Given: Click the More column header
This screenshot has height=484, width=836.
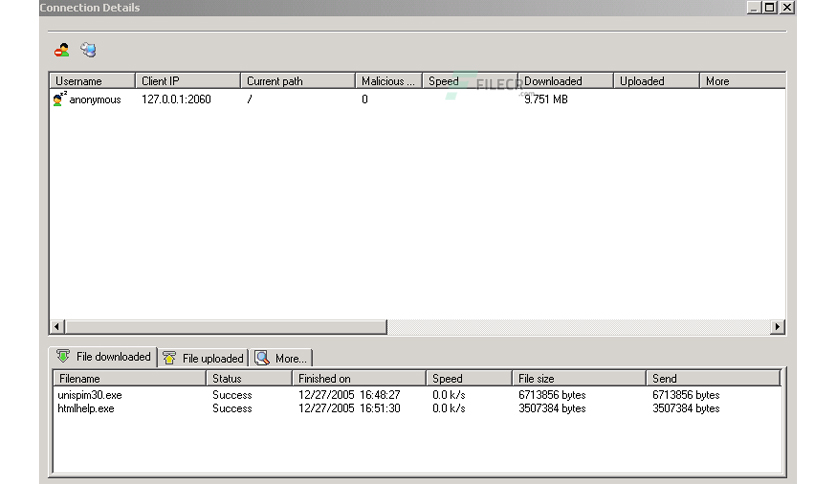Looking at the screenshot, I should [x=742, y=81].
